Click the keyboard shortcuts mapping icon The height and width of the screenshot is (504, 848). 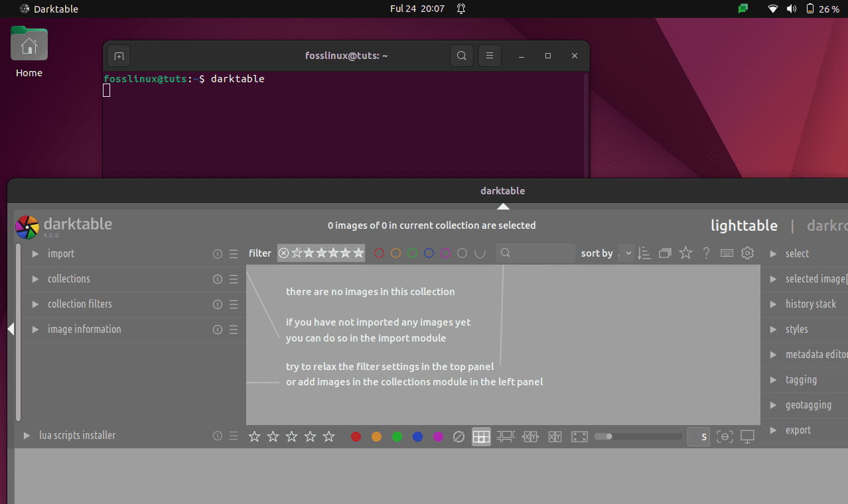727,253
